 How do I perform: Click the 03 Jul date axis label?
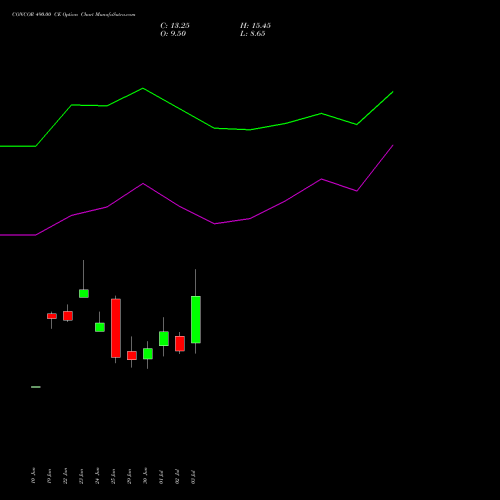click(x=193, y=477)
